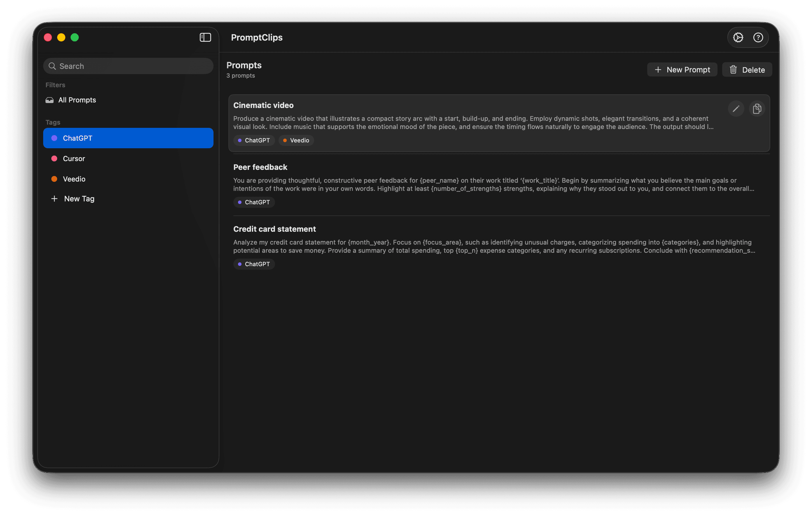
Task: Toggle the sidebar visibility icon
Action: [x=205, y=37]
